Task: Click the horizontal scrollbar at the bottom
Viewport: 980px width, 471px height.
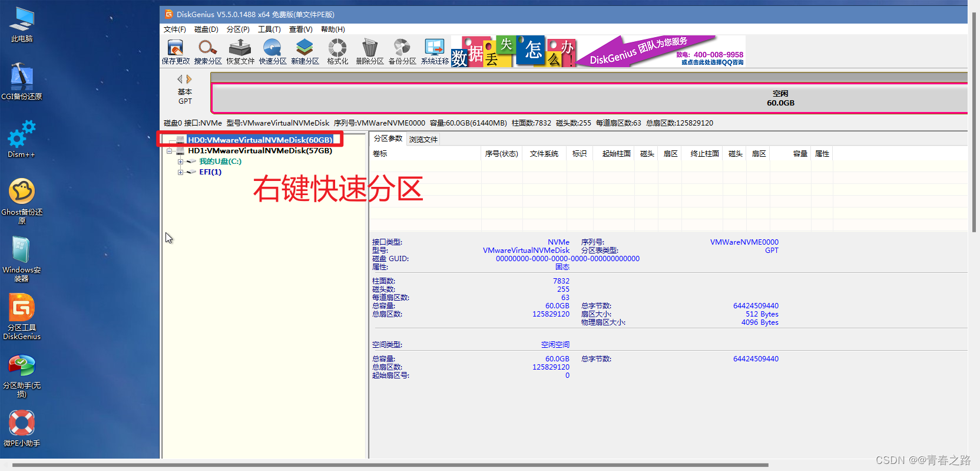Action: [390, 465]
